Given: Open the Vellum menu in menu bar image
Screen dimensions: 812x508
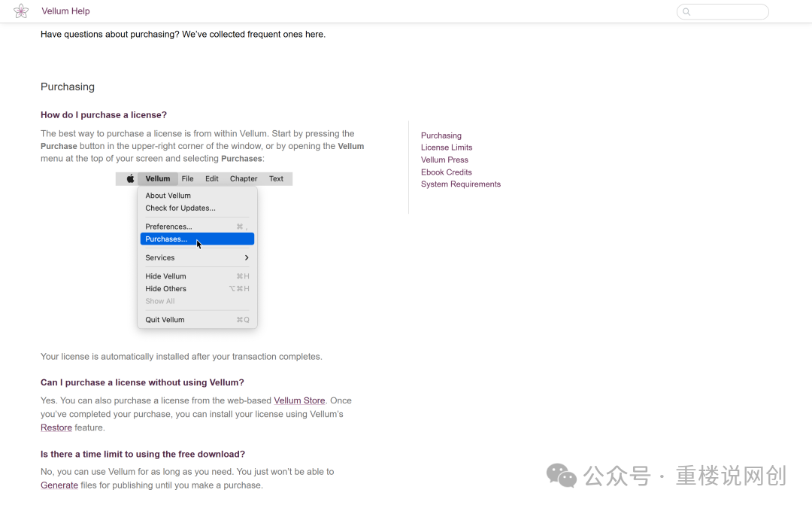Looking at the screenshot, I should tap(157, 178).
